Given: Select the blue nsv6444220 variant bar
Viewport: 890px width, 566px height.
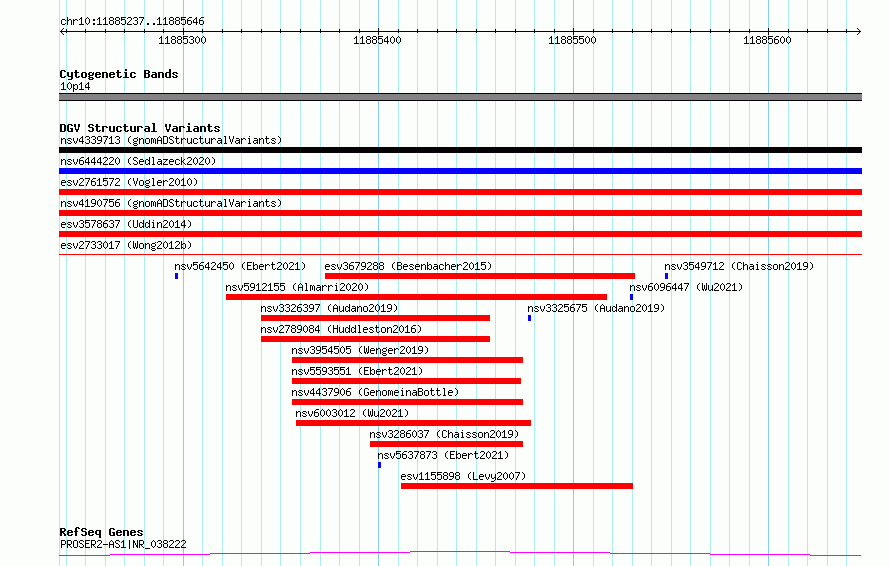Looking at the screenshot, I should coord(460,171).
